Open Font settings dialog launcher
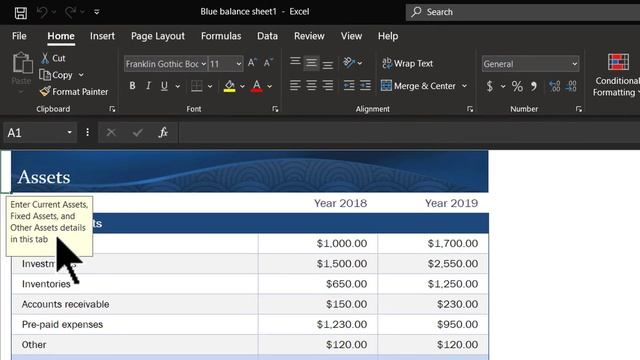The width and height of the screenshot is (640, 360). pyautogui.click(x=275, y=109)
